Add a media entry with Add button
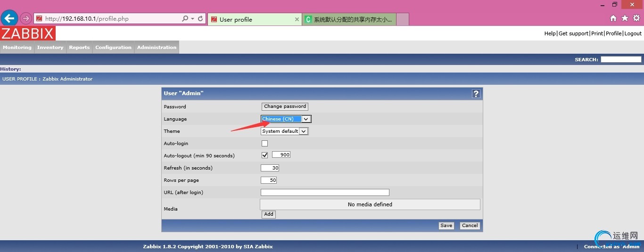This screenshot has height=252, width=644. click(269, 214)
